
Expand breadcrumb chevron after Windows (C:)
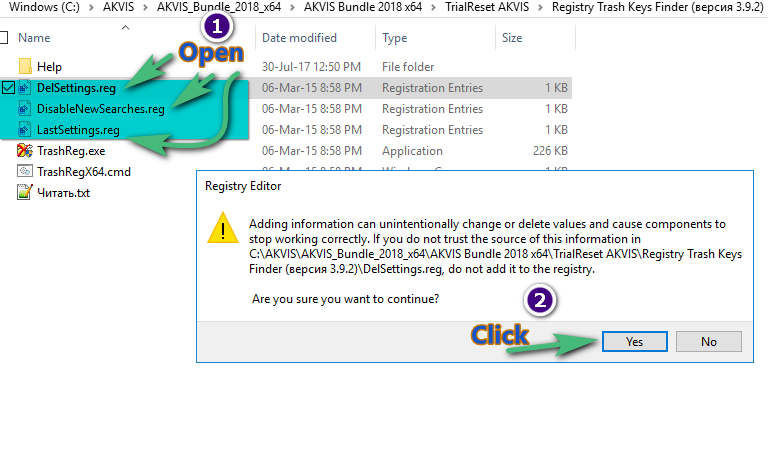[x=91, y=7]
